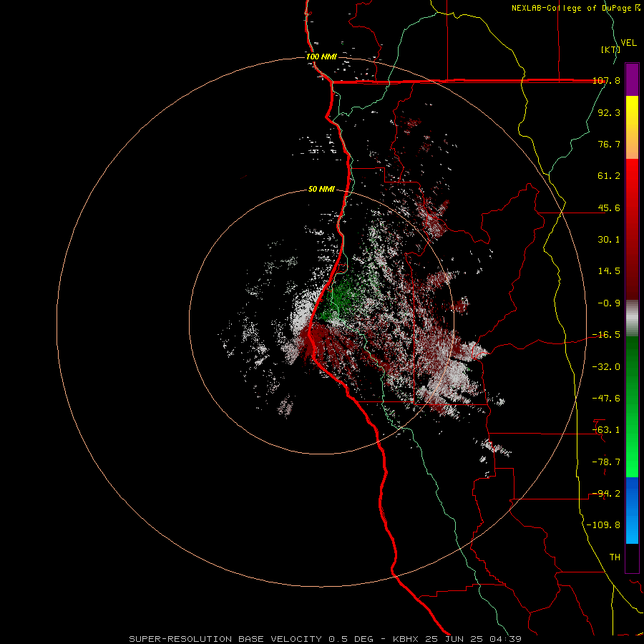Screen dimensions: 644x644
Task: Click the KBHX station identifier in caption
Action: [406, 639]
